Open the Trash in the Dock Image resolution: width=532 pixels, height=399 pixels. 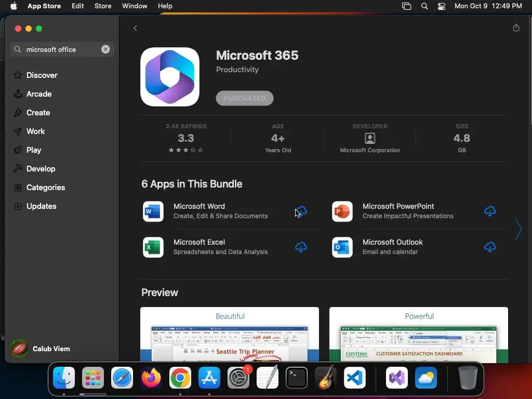click(468, 378)
